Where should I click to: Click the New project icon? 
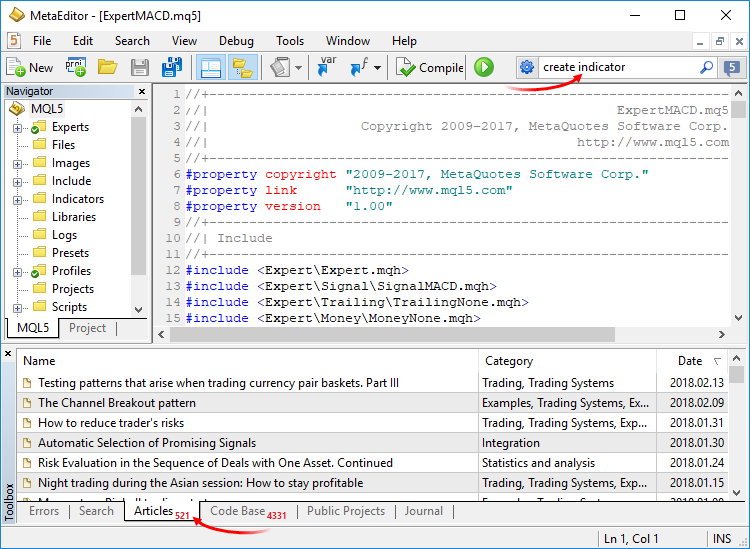click(x=76, y=67)
